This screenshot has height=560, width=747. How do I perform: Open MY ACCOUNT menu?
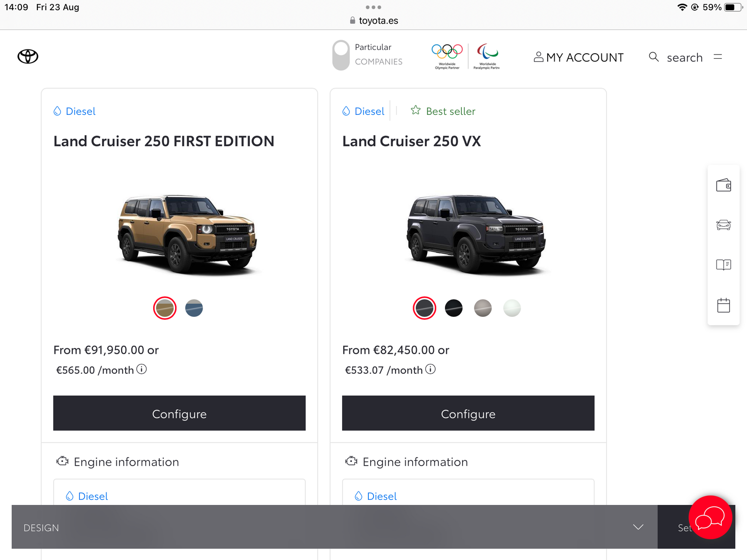coord(578,57)
